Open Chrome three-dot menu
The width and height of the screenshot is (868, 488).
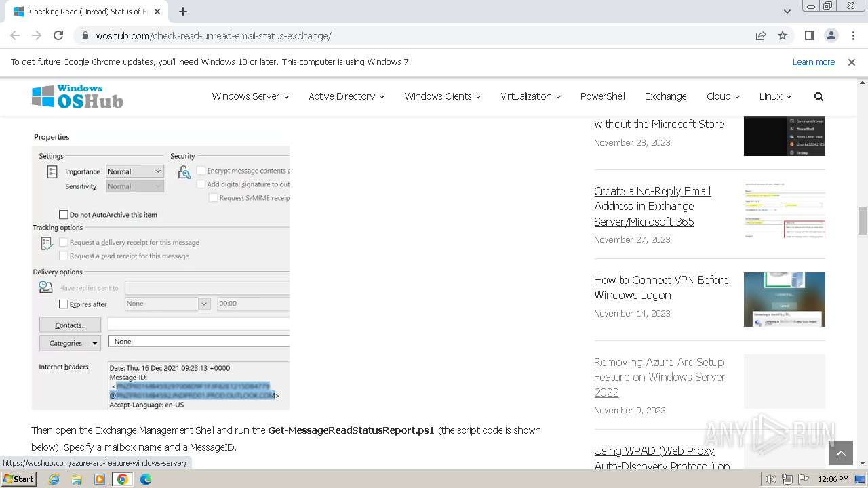pos(852,35)
